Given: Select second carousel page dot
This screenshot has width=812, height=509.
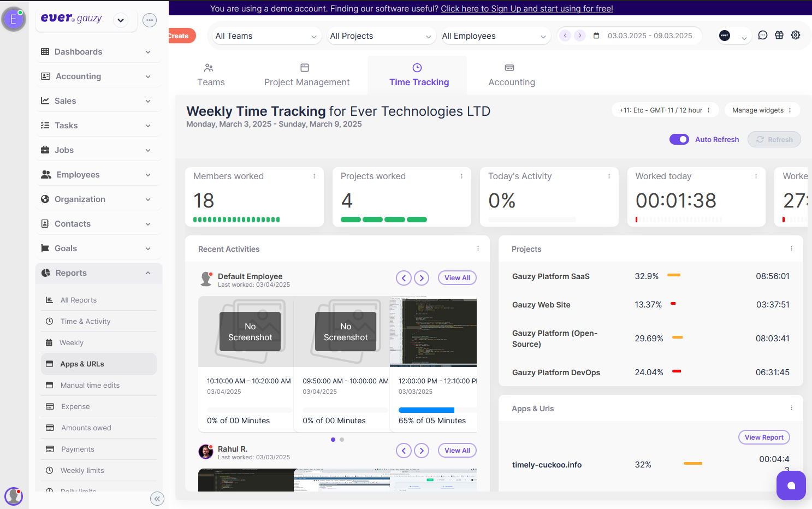Looking at the screenshot, I should [342, 440].
